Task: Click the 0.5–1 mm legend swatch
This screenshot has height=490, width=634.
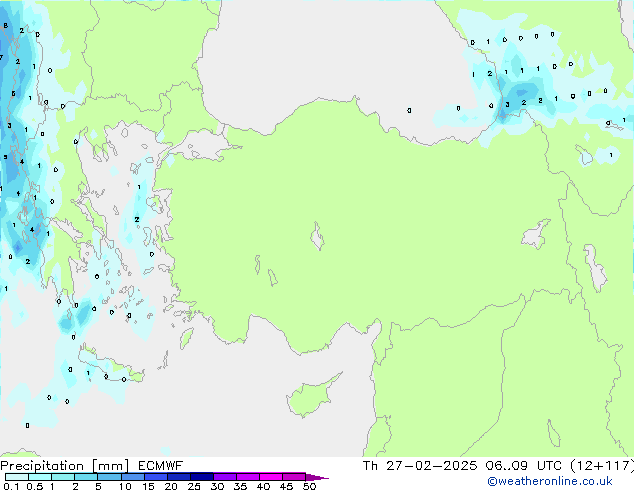Action: click(40, 477)
